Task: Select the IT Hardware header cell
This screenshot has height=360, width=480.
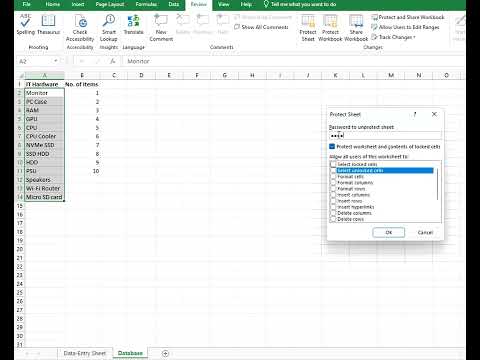Action: pyautogui.click(x=45, y=84)
